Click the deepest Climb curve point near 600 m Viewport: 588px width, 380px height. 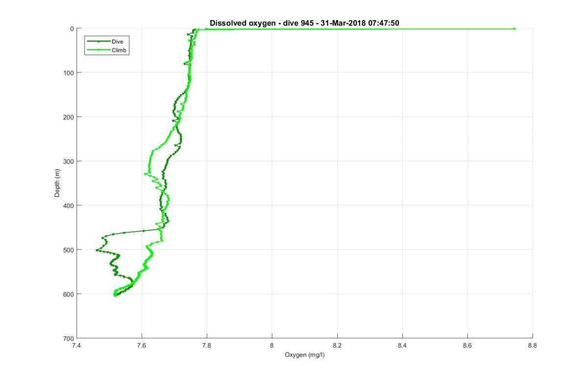pos(115,296)
